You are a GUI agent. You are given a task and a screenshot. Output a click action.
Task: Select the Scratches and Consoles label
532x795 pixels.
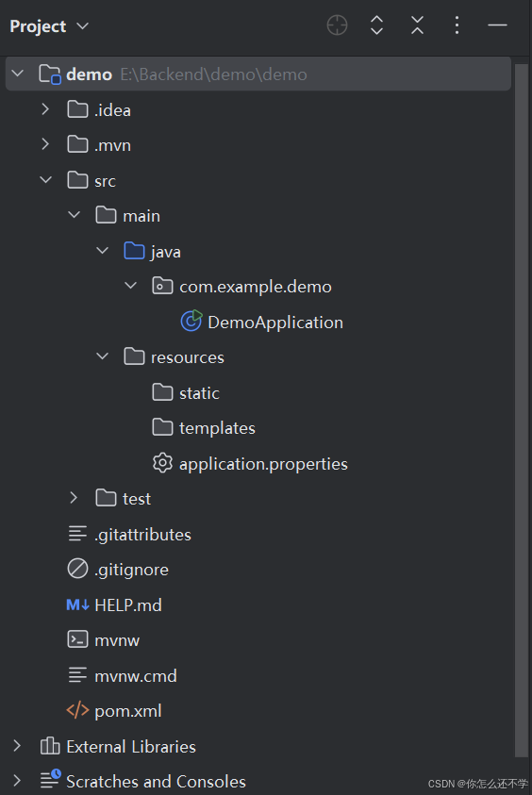(x=157, y=782)
